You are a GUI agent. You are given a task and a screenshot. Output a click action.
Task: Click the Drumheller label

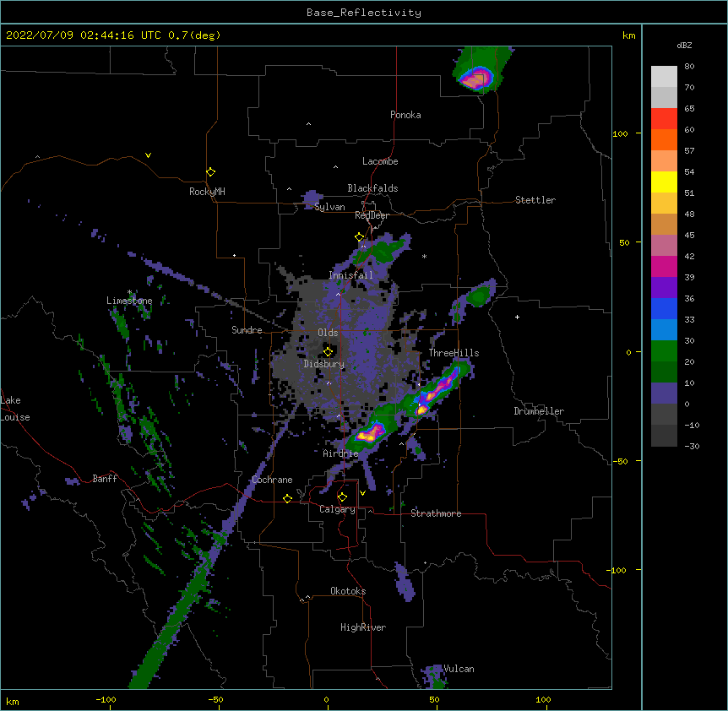click(x=539, y=411)
